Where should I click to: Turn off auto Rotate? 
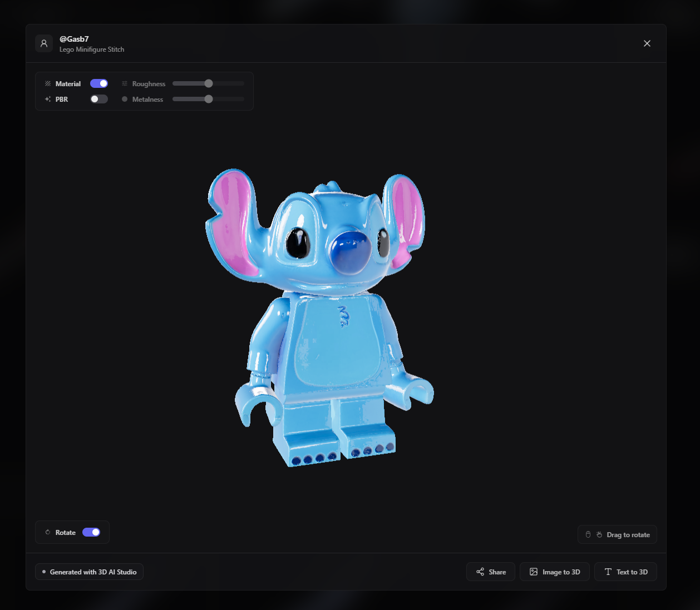coord(91,532)
